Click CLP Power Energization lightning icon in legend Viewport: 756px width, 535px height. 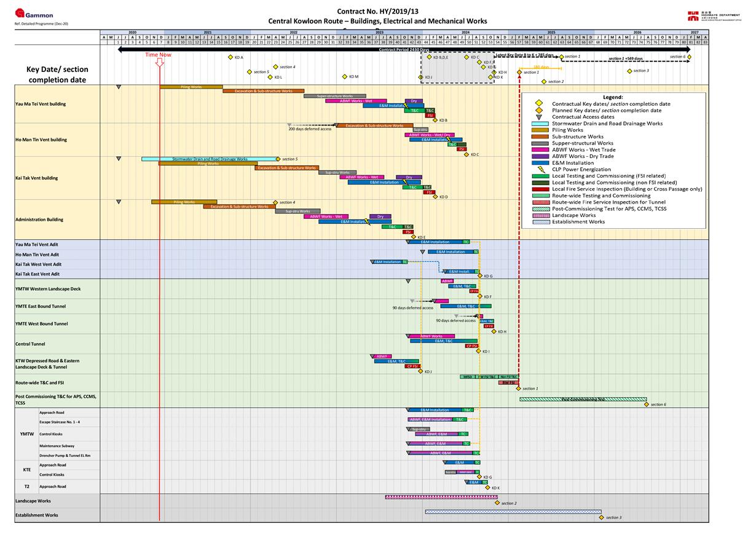pos(541,169)
